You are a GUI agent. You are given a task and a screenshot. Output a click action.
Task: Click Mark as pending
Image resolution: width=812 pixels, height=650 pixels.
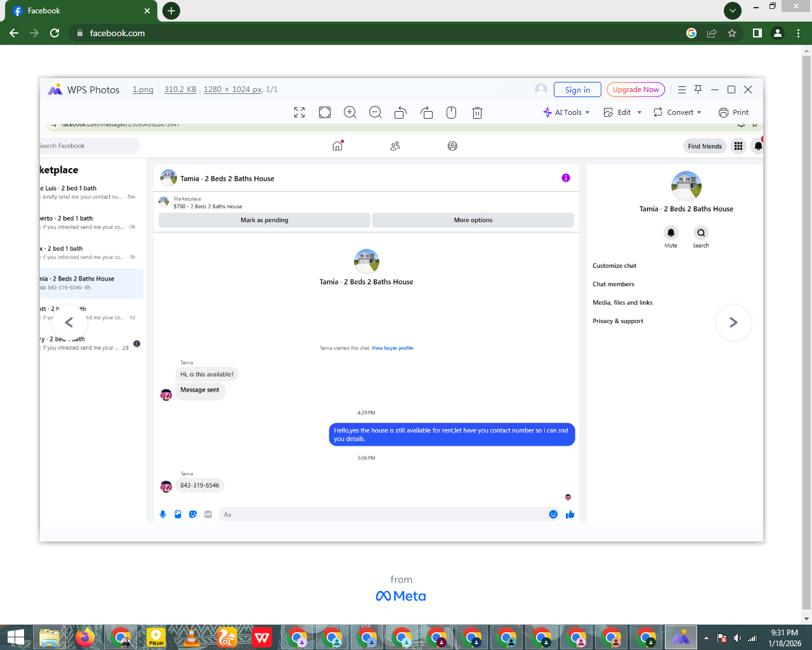click(265, 220)
